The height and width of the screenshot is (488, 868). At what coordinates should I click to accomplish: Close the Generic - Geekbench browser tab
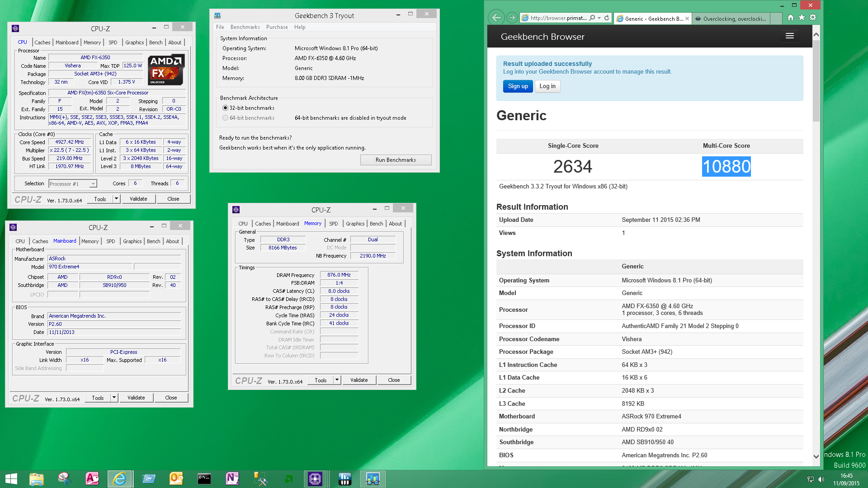(687, 19)
